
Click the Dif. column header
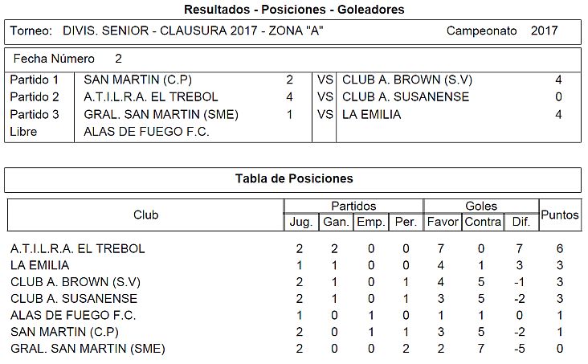[521, 222]
